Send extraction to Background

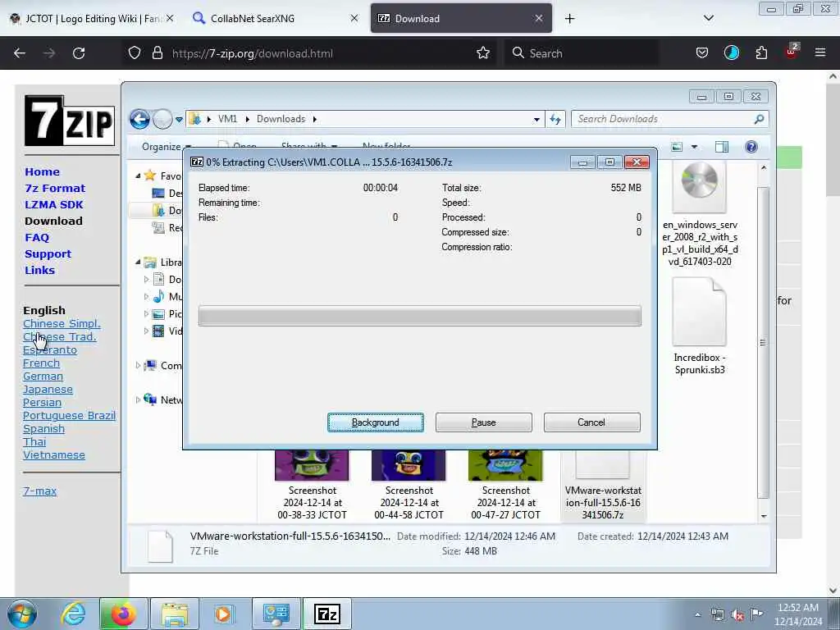coord(376,422)
